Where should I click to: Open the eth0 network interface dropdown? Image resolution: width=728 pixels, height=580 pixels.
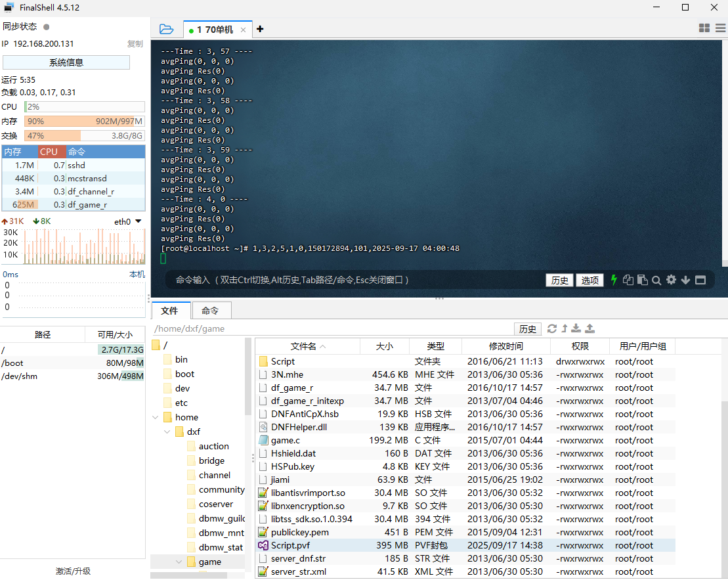(128, 221)
